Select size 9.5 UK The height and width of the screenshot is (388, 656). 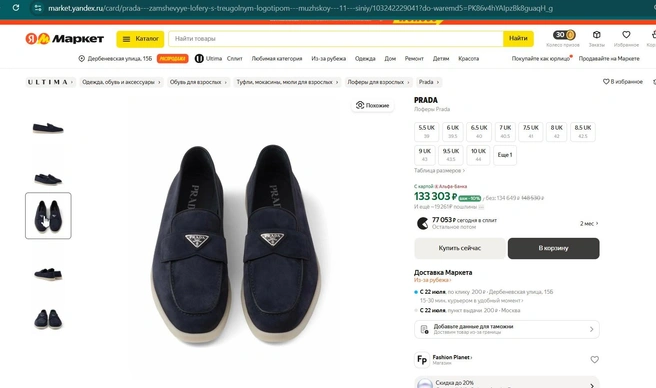point(451,155)
